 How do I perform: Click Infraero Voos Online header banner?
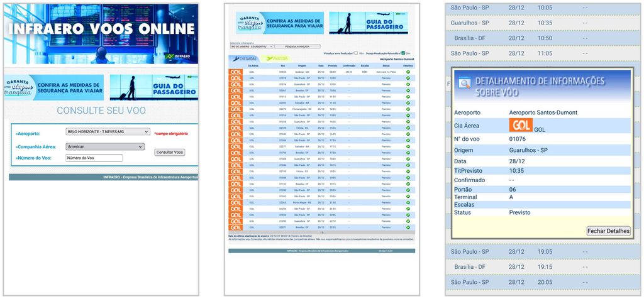pos(101,34)
